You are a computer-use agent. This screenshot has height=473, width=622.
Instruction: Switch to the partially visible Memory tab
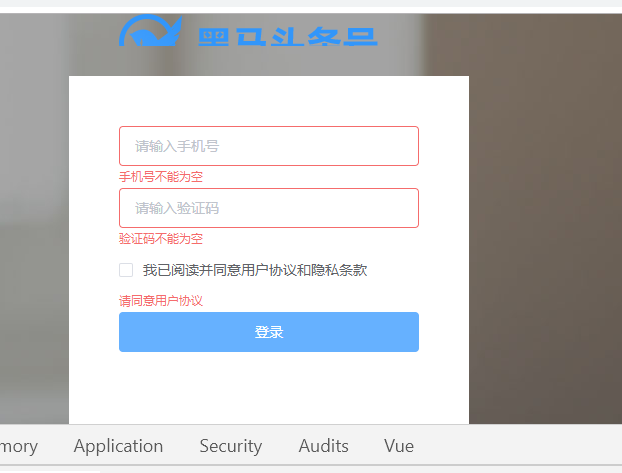pos(19,446)
